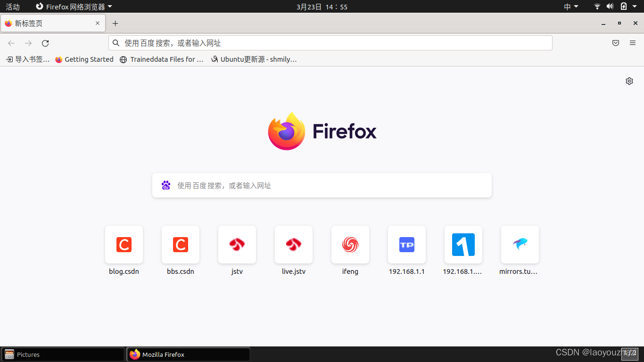The width and height of the screenshot is (644, 362).
Task: Click the battery status icon
Action: click(x=623, y=7)
